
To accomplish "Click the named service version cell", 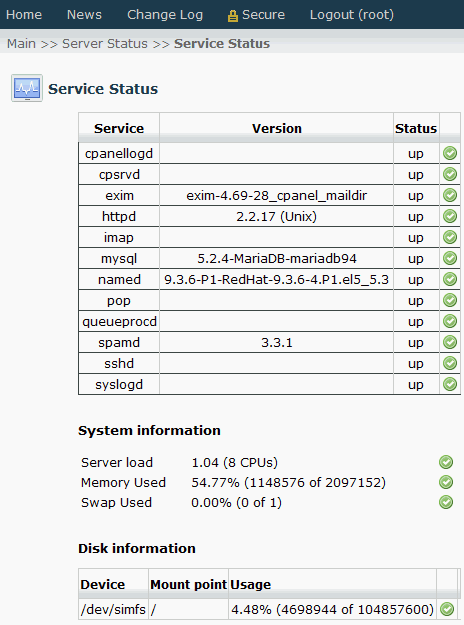I will (x=277, y=279).
